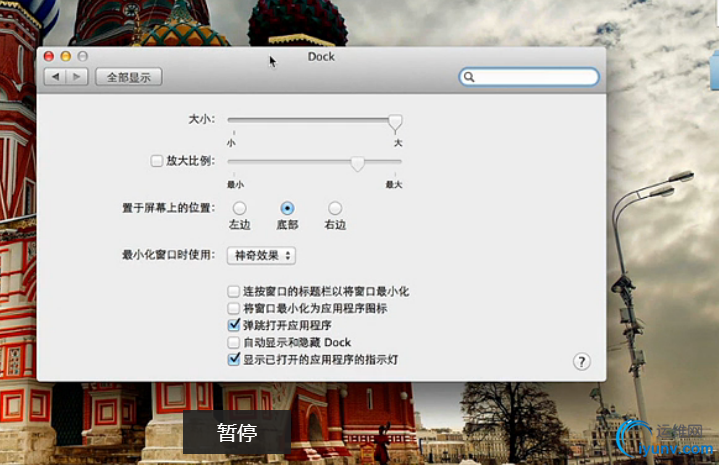
Task: Click the 最大 label under magnification slider
Action: coord(394,184)
